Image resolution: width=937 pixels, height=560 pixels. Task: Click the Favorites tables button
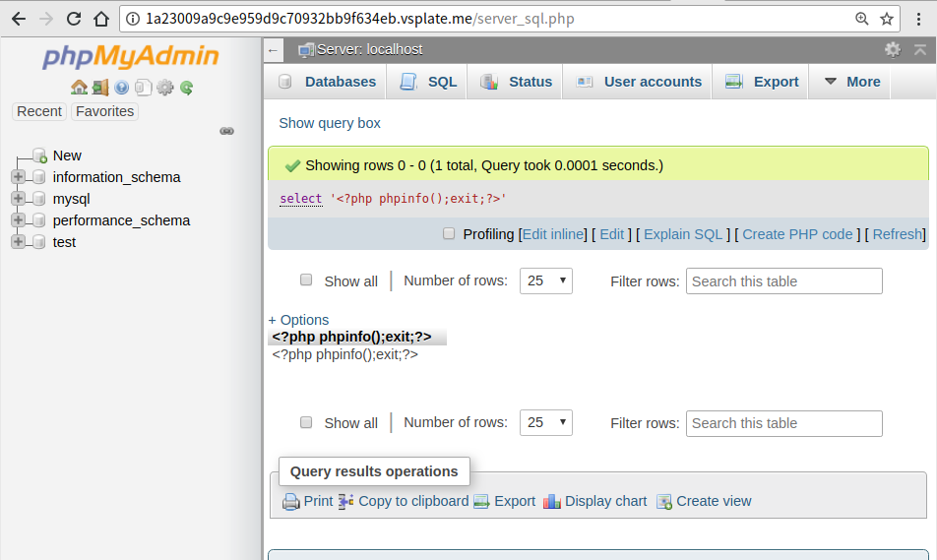[104, 111]
